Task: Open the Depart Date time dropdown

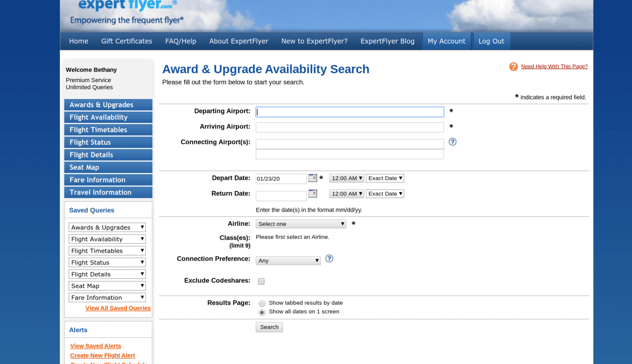Action: [x=346, y=178]
